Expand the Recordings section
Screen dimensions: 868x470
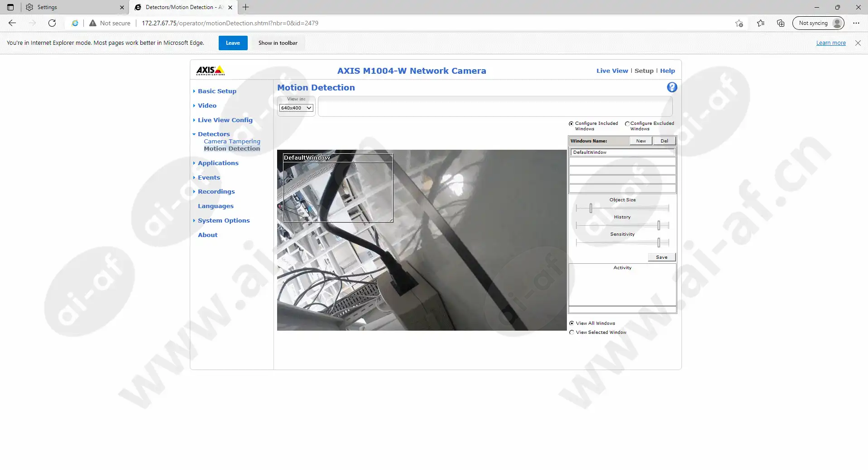click(x=216, y=191)
